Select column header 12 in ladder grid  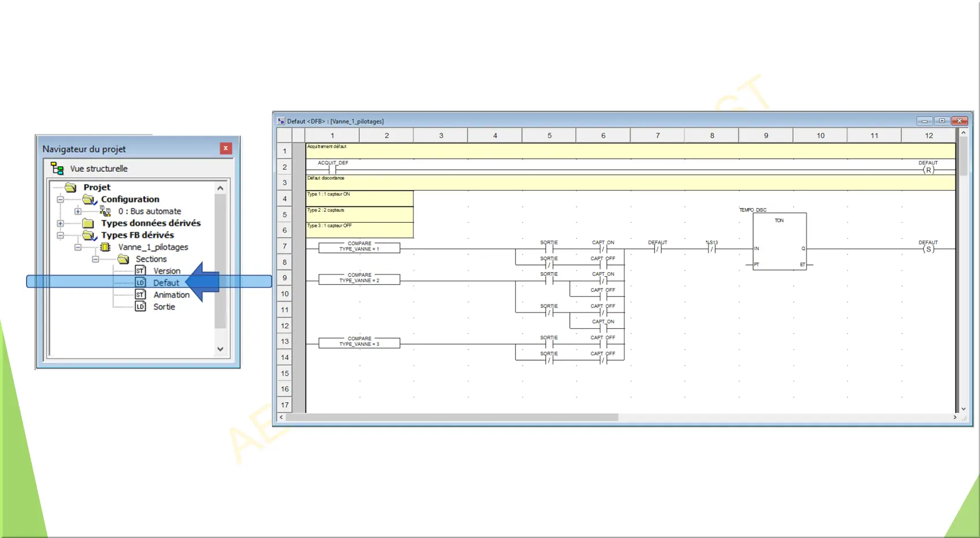point(929,136)
